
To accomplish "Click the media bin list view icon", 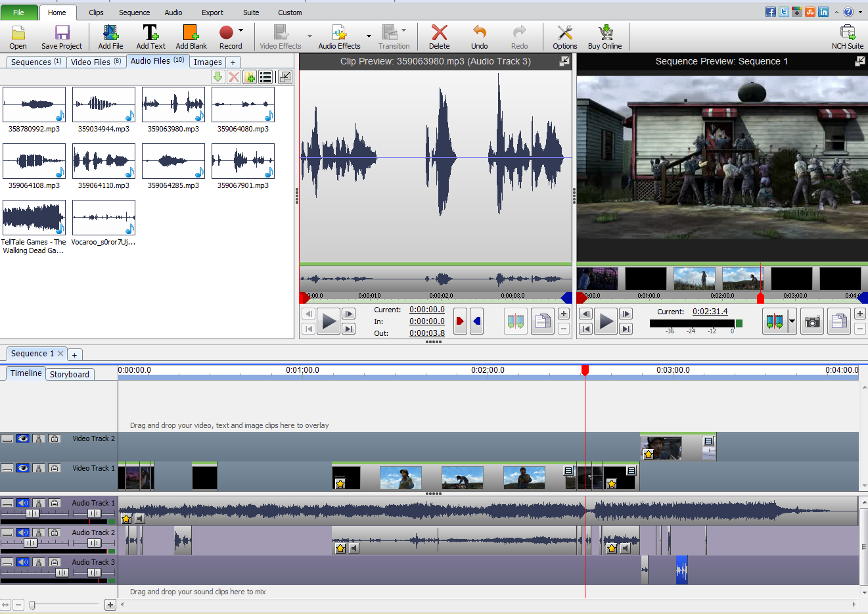I will pyautogui.click(x=265, y=77).
